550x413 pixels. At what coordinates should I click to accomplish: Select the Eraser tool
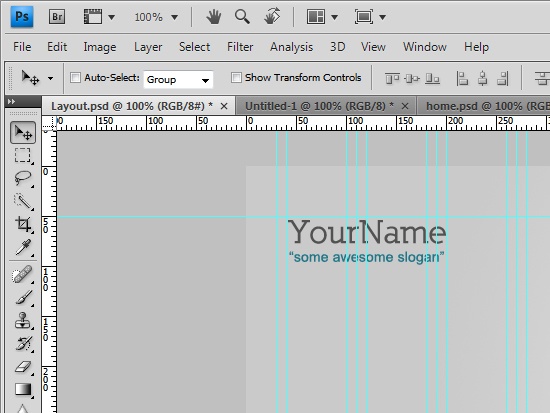[x=23, y=367]
